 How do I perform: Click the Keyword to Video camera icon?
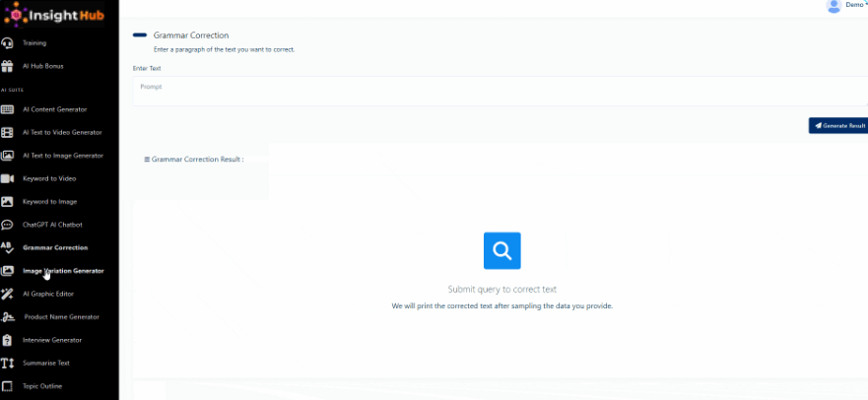7,178
